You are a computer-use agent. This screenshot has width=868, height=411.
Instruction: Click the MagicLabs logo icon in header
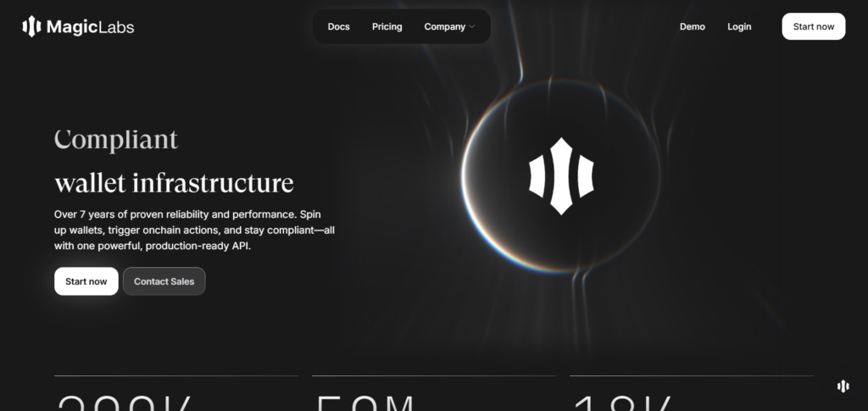coord(31,27)
